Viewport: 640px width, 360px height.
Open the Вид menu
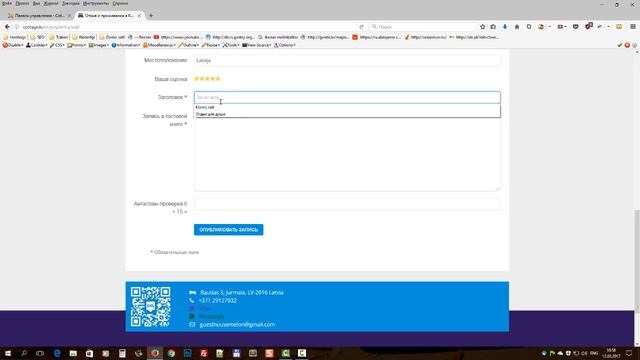tap(36, 3)
